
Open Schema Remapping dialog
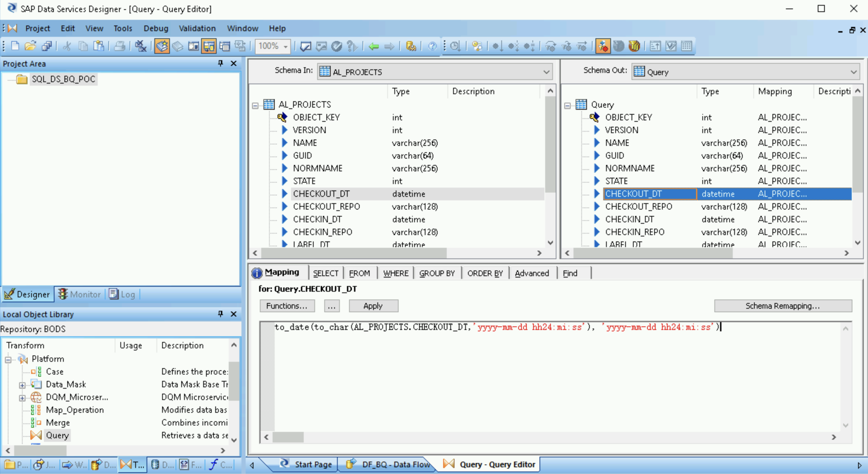(782, 305)
